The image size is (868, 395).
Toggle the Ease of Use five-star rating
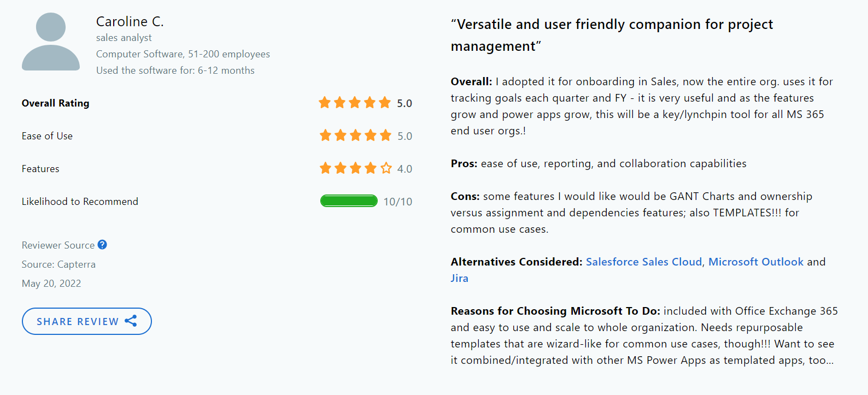(355, 135)
